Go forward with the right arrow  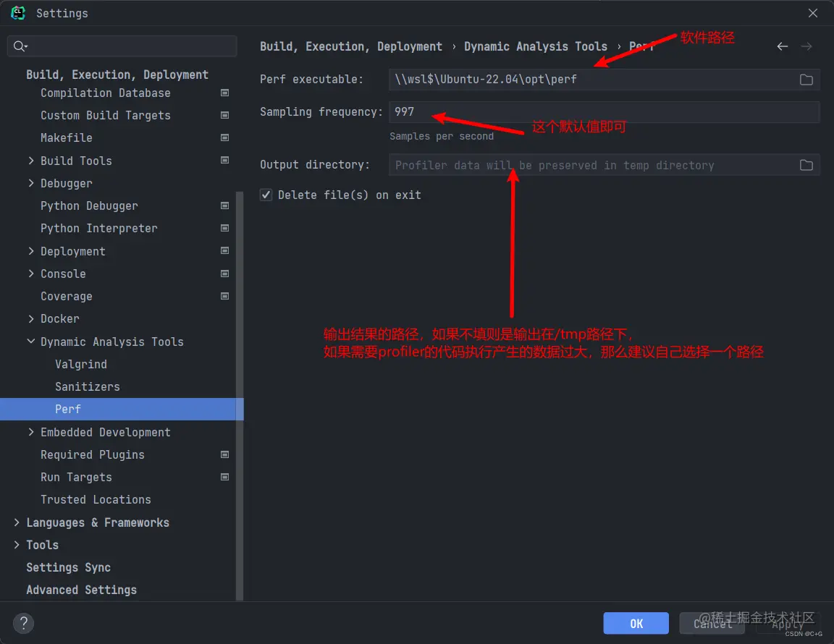[x=806, y=47]
